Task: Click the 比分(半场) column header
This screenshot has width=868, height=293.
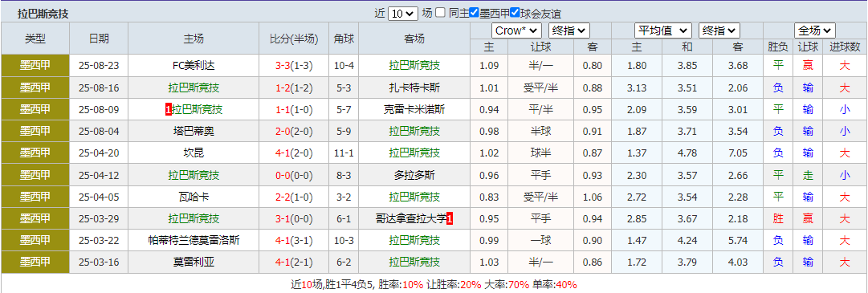Action: click(294, 39)
